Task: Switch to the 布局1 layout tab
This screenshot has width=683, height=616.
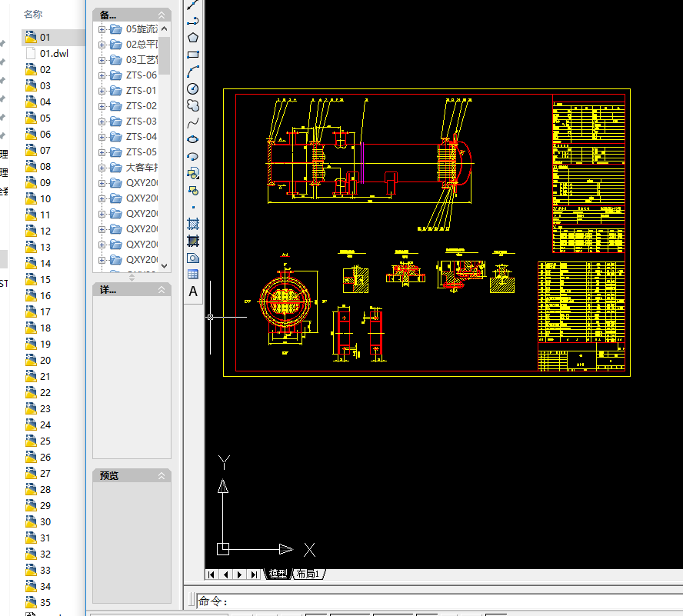Action: tap(308, 574)
